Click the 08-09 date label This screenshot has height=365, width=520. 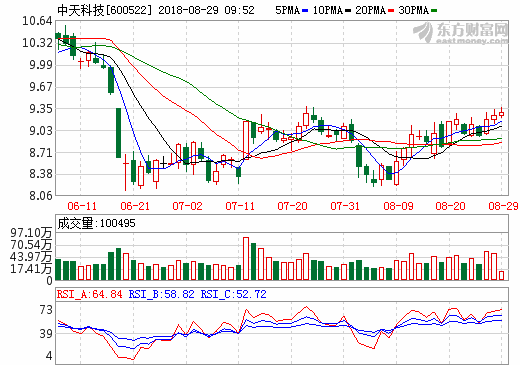tap(398, 206)
